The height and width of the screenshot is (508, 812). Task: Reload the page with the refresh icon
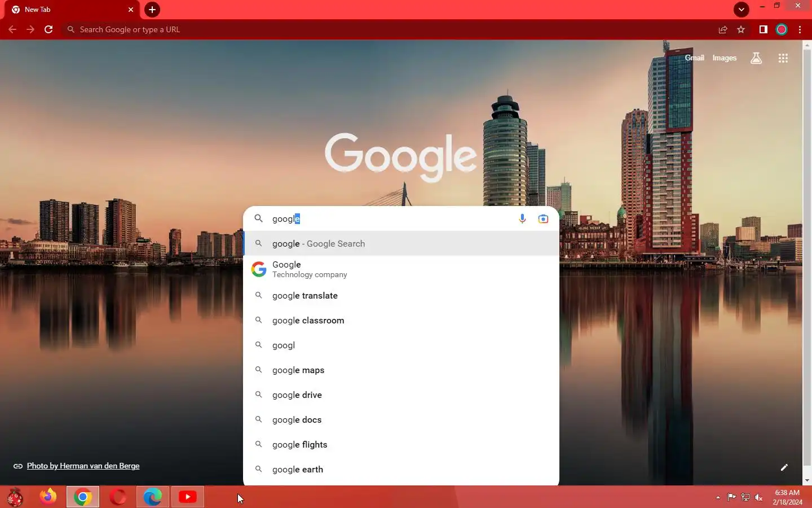click(48, 29)
